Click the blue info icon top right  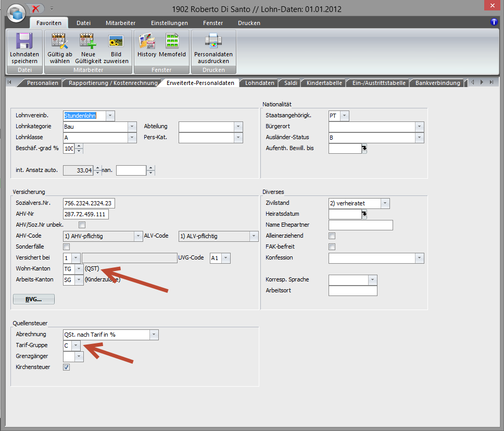(x=494, y=22)
